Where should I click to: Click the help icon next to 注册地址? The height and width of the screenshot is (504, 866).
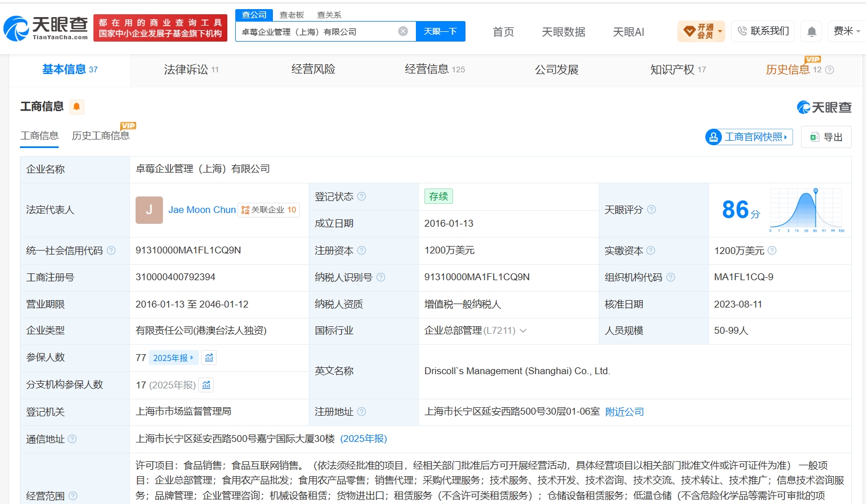tap(361, 412)
